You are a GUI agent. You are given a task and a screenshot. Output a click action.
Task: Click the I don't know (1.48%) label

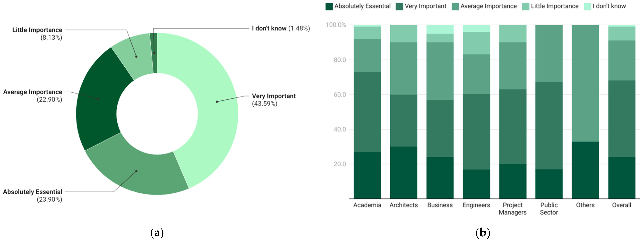coord(281,28)
